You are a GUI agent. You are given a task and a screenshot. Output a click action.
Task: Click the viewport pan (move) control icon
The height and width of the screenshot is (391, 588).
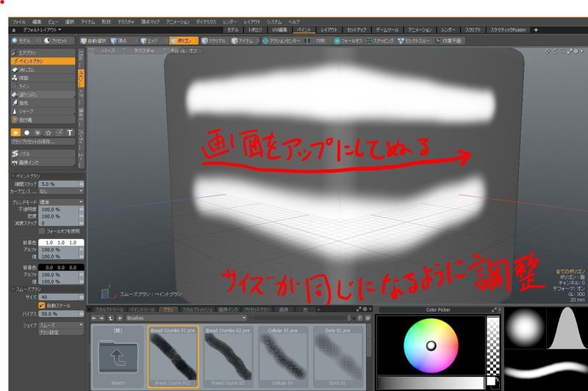[x=548, y=51]
